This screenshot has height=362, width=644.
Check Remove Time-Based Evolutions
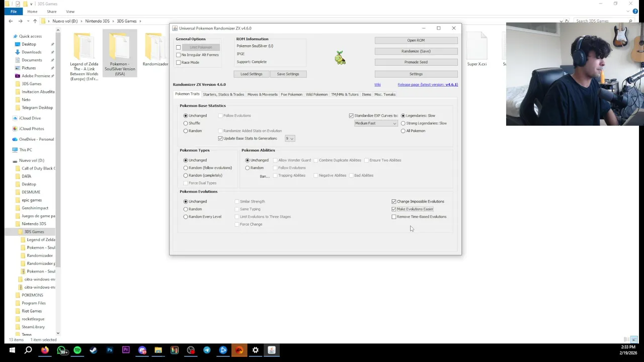point(394,217)
